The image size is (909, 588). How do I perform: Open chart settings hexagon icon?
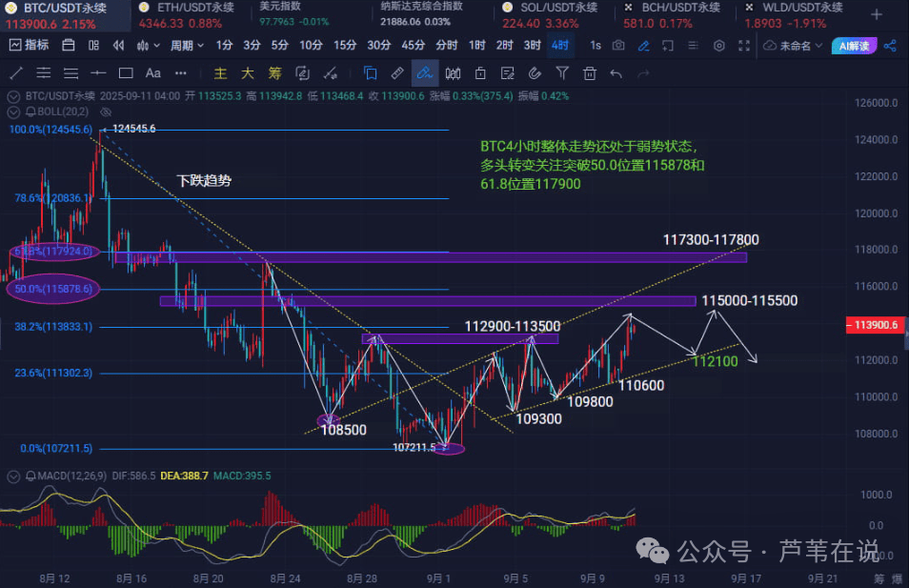click(718, 45)
